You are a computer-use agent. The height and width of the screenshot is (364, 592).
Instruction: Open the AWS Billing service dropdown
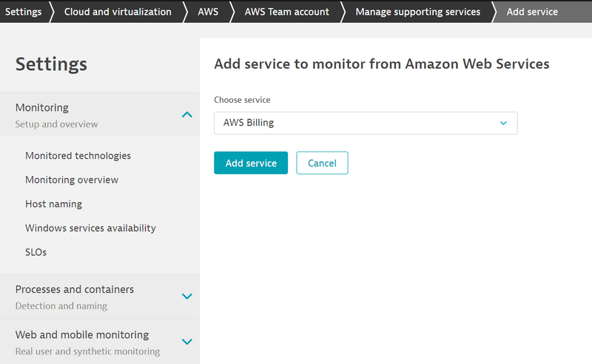point(366,123)
